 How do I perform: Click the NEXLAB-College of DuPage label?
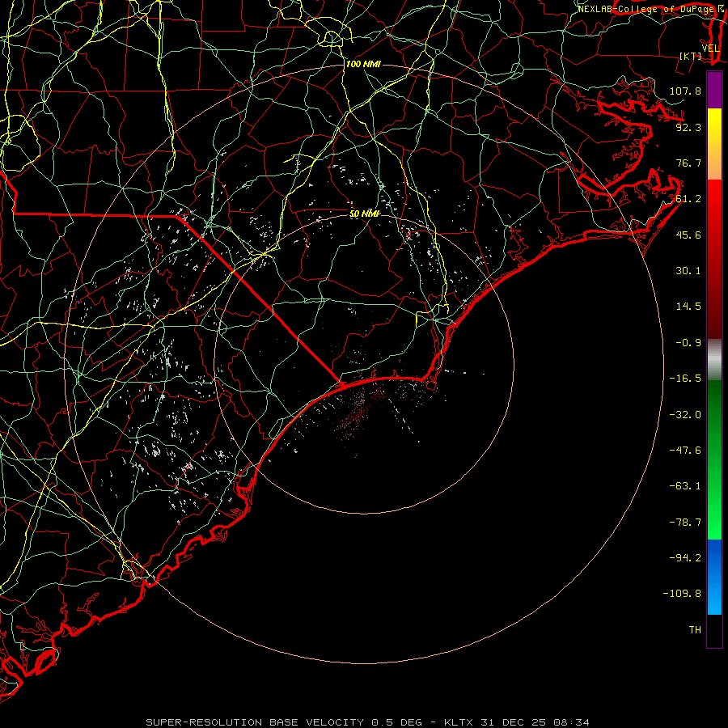(646, 9)
